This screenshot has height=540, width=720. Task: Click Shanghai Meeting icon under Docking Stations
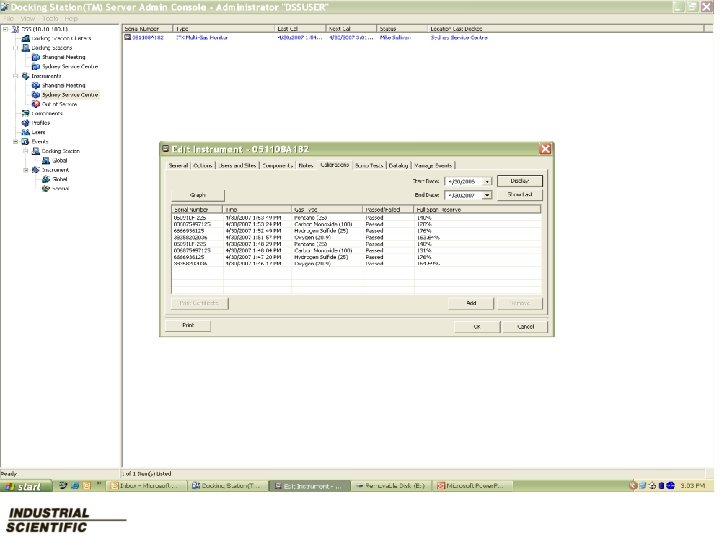pos(36,57)
